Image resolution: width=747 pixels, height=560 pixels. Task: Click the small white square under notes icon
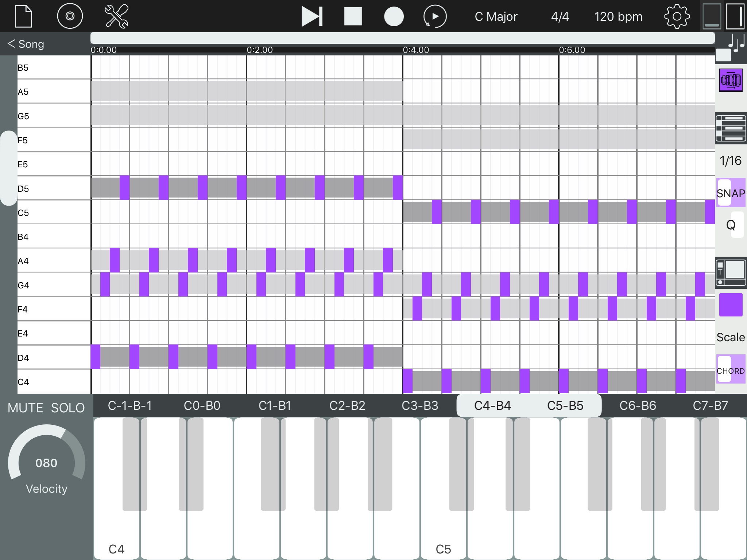[x=723, y=55]
